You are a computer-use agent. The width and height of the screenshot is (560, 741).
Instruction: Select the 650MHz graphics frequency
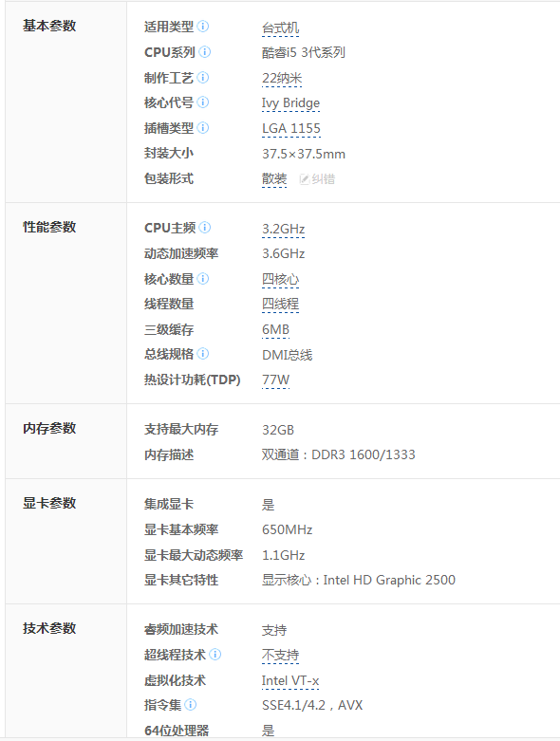point(287,529)
